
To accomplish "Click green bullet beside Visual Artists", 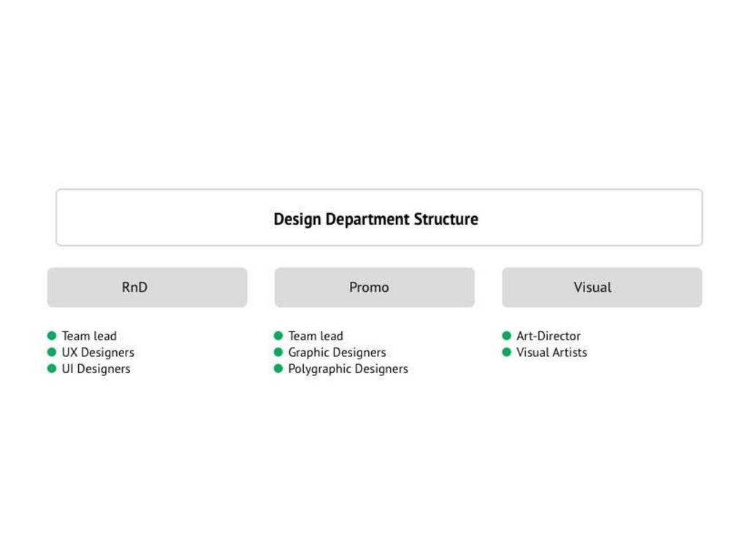I will (x=507, y=352).
